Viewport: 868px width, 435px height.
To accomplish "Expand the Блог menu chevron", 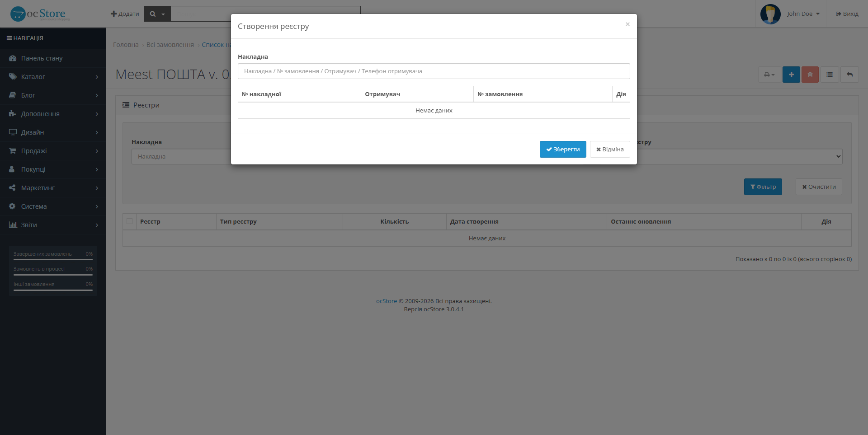I will (x=97, y=96).
